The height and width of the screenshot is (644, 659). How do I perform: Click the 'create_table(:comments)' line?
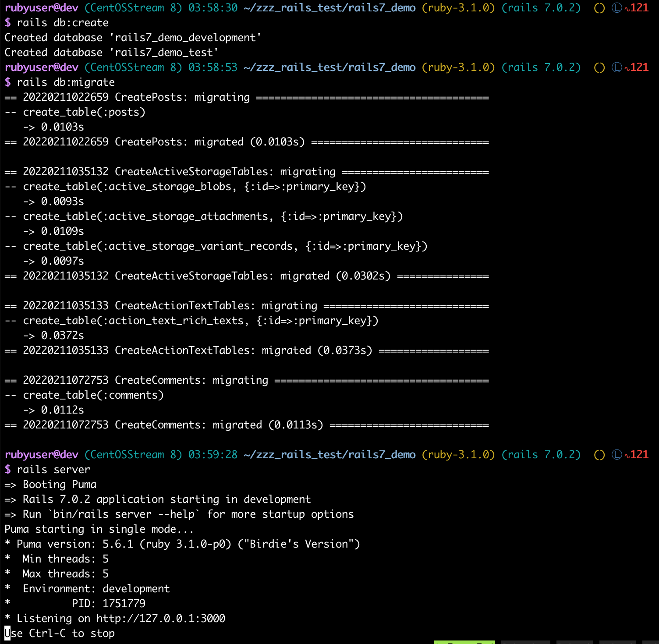[84, 395]
